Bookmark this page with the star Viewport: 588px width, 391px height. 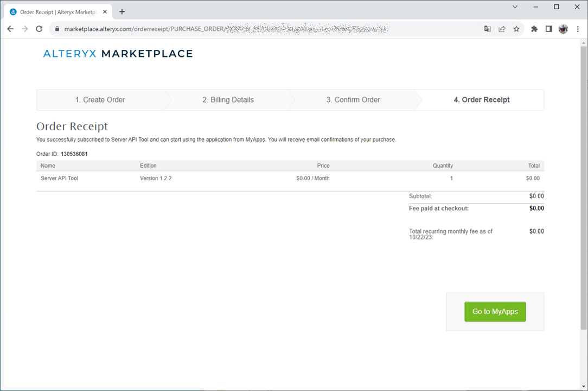(x=516, y=29)
